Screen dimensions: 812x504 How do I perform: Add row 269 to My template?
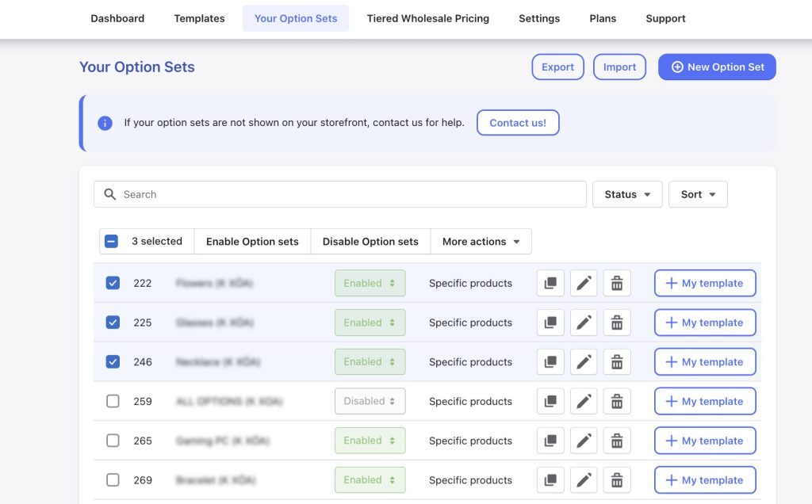coord(705,479)
